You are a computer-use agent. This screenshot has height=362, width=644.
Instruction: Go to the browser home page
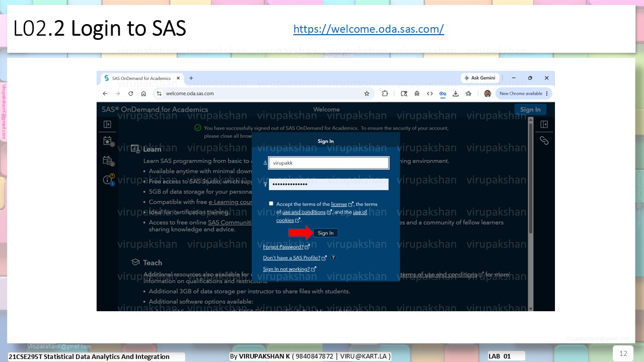[x=144, y=94]
